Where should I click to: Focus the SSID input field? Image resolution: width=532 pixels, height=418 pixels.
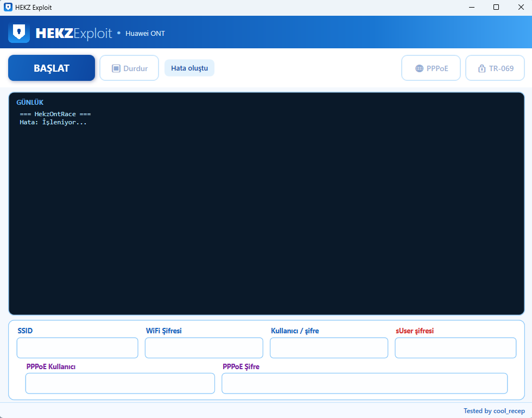click(x=77, y=348)
